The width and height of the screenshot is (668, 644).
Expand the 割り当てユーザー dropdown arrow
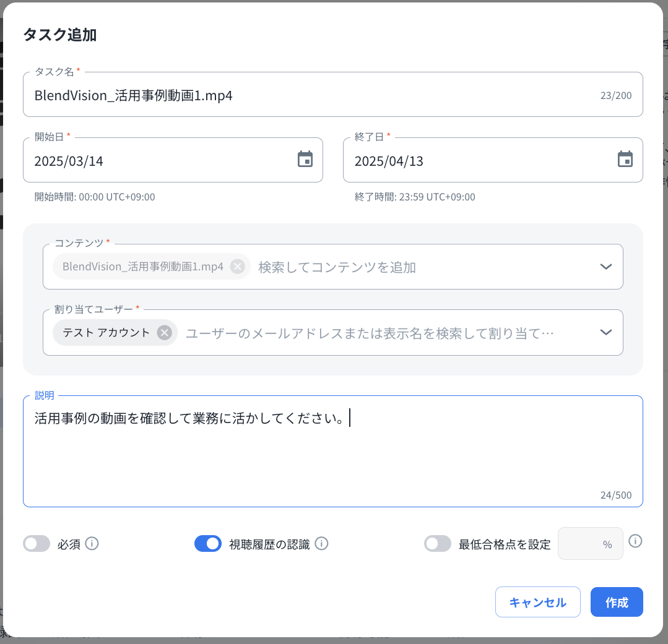tap(606, 333)
